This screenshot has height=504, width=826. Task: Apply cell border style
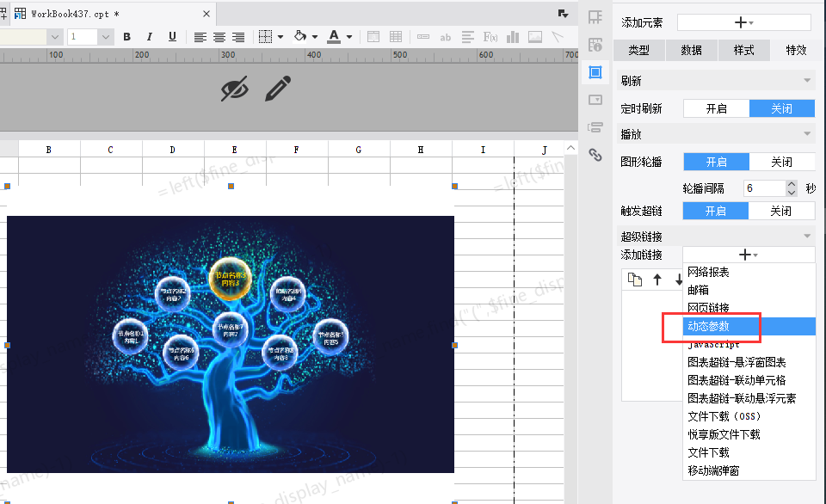(x=266, y=37)
